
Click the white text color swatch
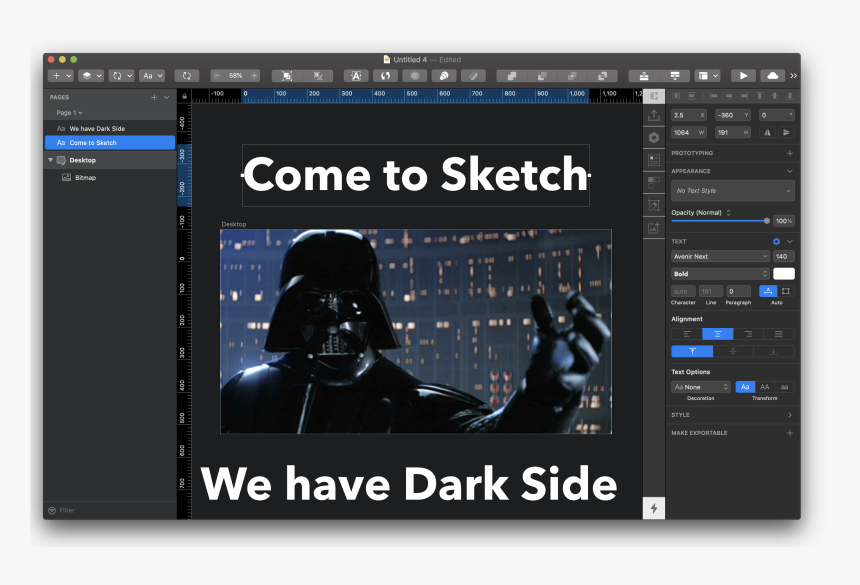tap(784, 273)
